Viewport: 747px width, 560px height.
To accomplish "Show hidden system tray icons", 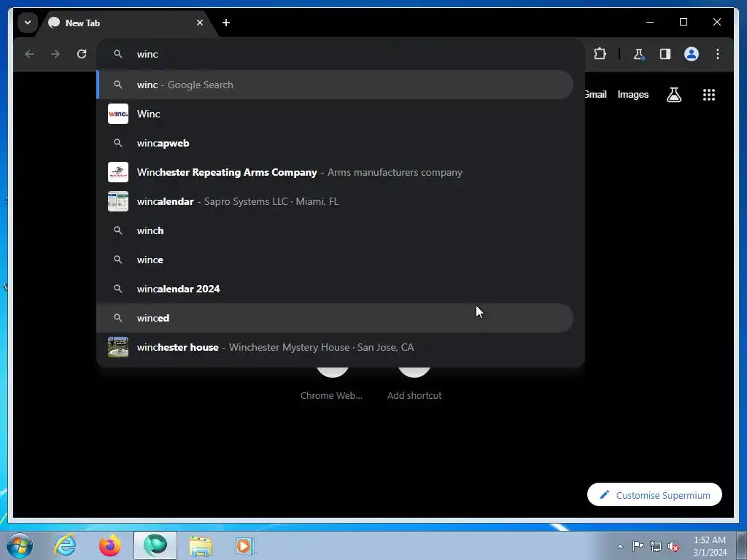I will (620, 546).
